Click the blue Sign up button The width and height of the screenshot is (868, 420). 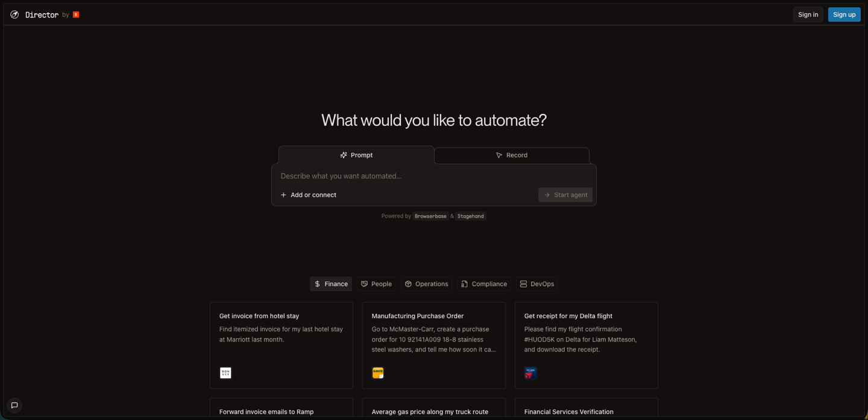pos(844,14)
